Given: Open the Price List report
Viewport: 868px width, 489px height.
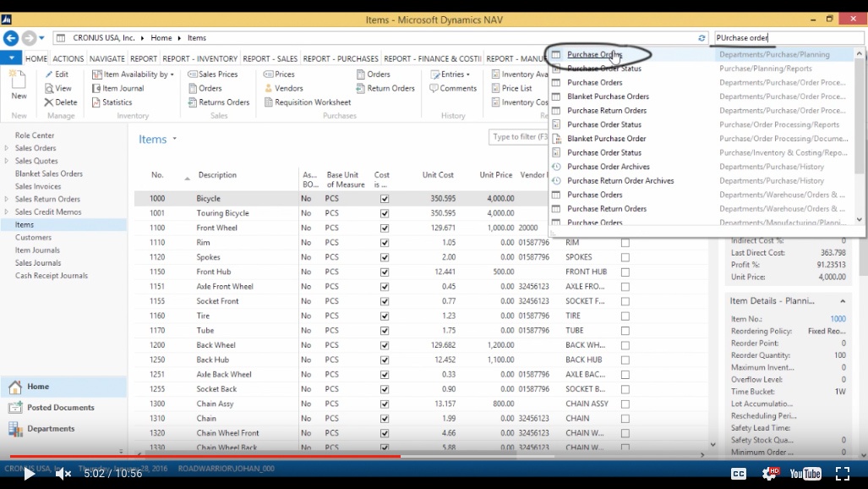Looking at the screenshot, I should click(511, 88).
